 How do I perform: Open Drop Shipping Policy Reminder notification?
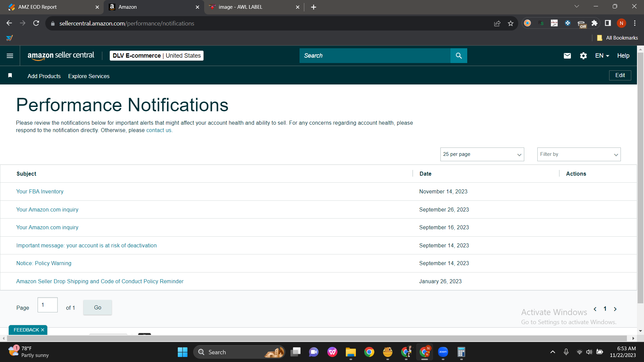pos(100,282)
